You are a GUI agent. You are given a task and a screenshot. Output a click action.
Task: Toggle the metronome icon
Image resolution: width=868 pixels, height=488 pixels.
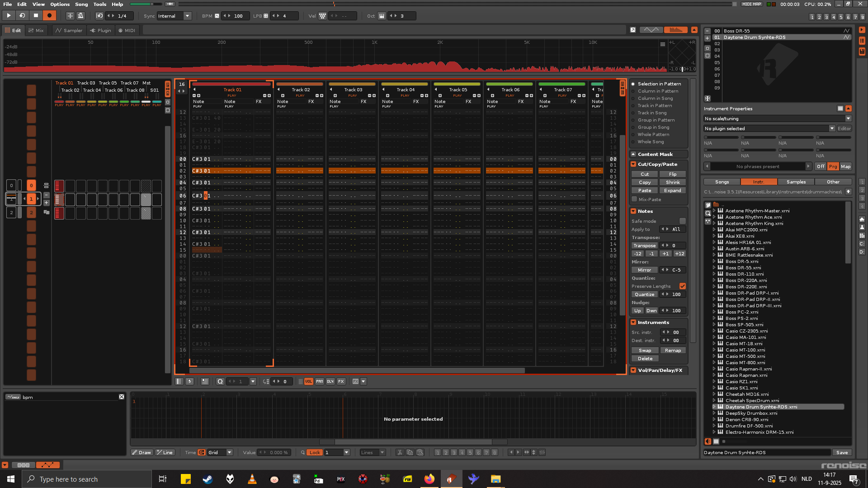coord(81,16)
